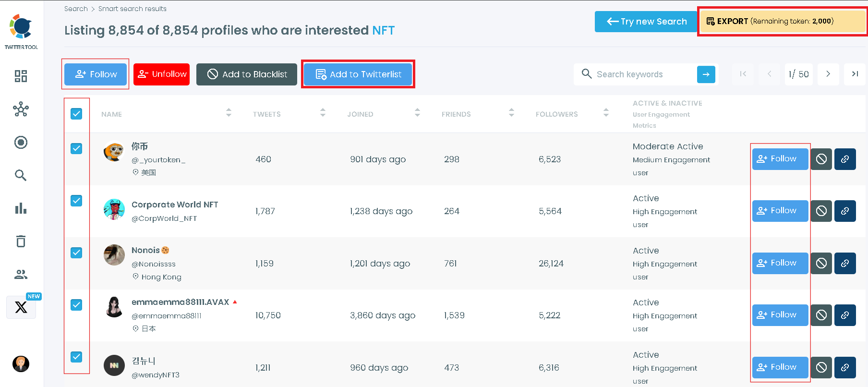868x387 pixels.
Task: Click Add to Twitterlist button
Action: tap(358, 74)
